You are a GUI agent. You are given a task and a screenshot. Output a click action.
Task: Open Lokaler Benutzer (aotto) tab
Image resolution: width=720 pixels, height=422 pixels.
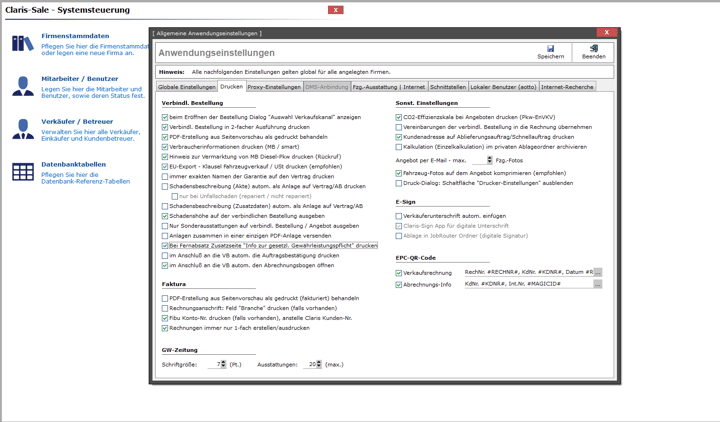(x=503, y=87)
